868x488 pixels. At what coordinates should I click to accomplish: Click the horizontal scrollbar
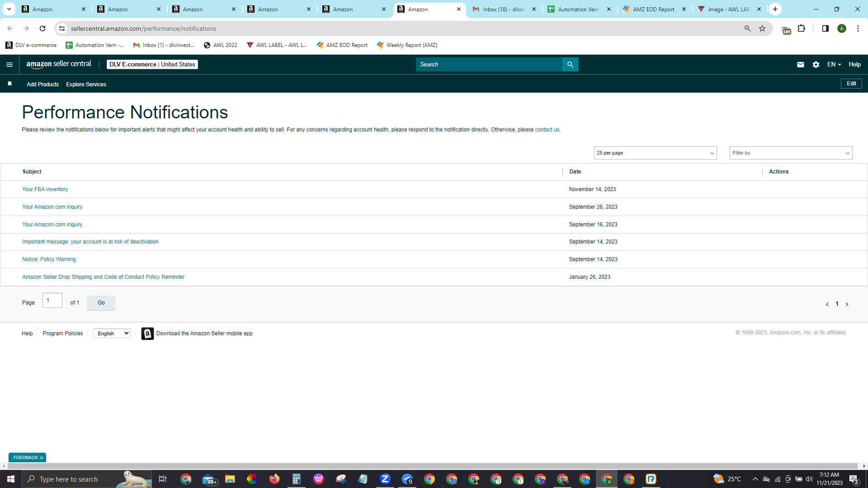tap(432, 466)
